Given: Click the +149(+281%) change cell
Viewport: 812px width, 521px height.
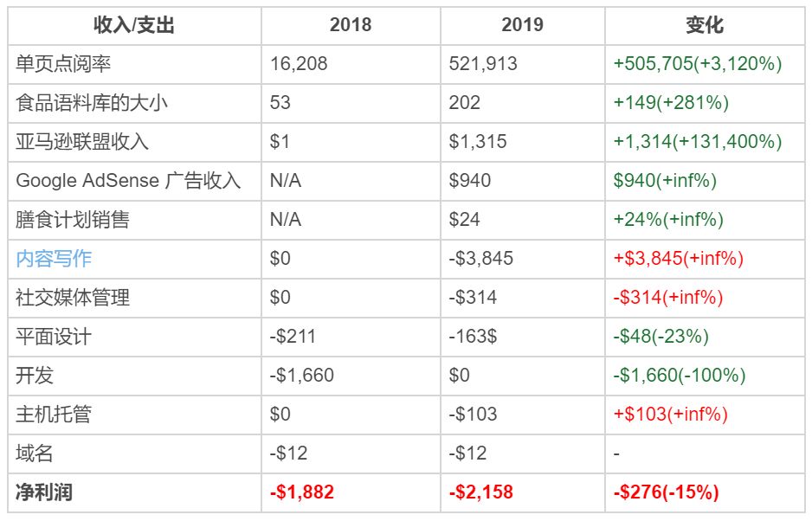Looking at the screenshot, I should pyautogui.click(x=671, y=103).
